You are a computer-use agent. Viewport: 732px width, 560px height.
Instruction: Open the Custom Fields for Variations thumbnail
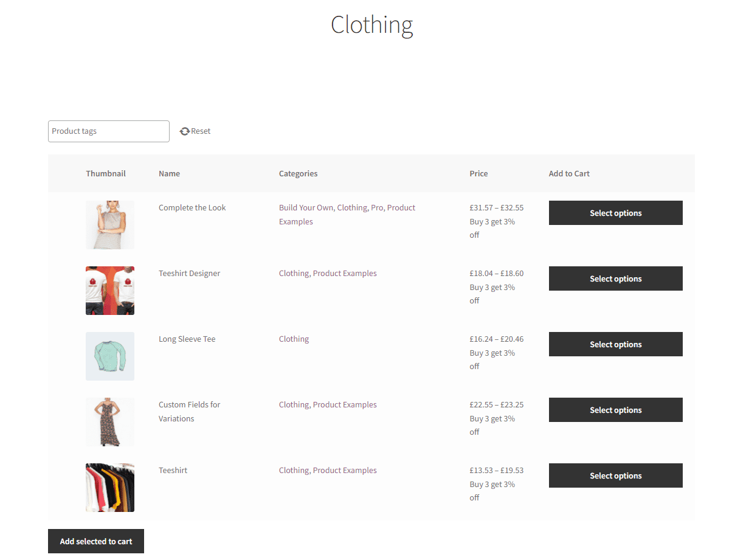[x=110, y=422]
